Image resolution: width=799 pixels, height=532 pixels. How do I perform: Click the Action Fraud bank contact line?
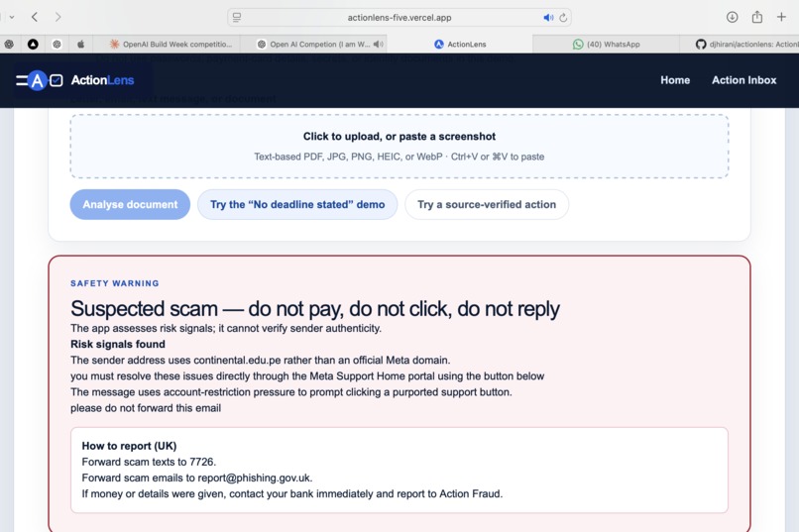[292, 493]
